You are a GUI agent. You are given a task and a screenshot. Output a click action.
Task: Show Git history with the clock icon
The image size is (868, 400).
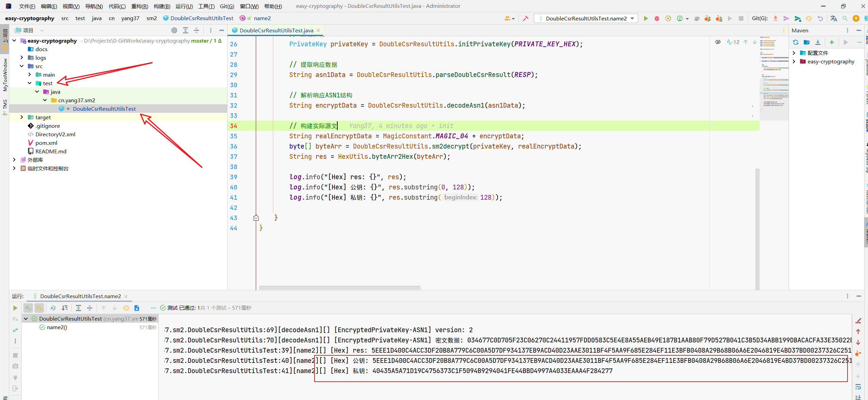tap(809, 18)
